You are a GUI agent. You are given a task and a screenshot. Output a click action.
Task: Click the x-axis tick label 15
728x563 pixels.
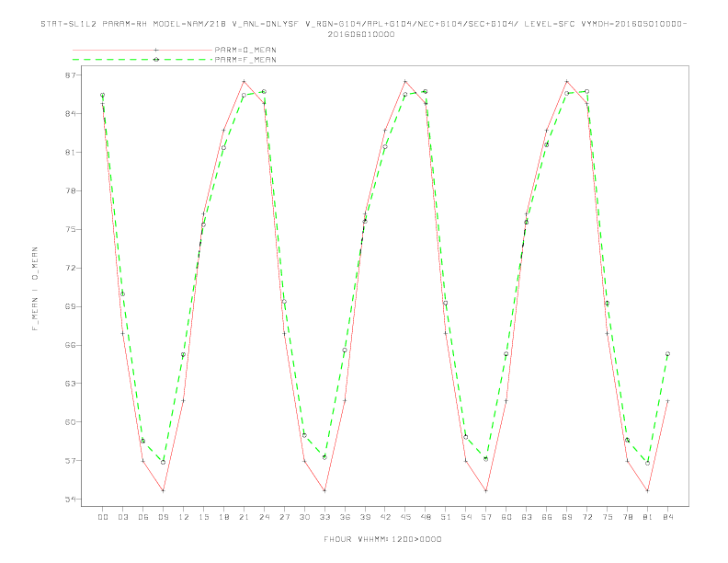[x=203, y=517]
